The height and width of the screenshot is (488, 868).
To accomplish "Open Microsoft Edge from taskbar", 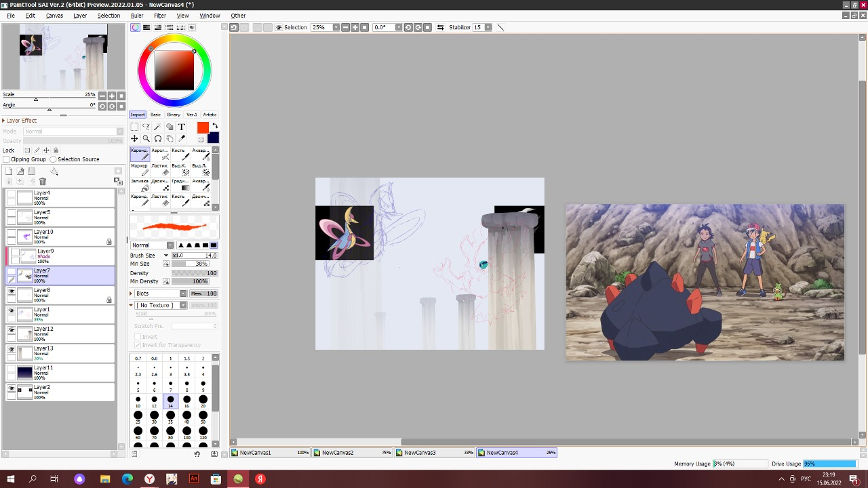I will pos(127,479).
